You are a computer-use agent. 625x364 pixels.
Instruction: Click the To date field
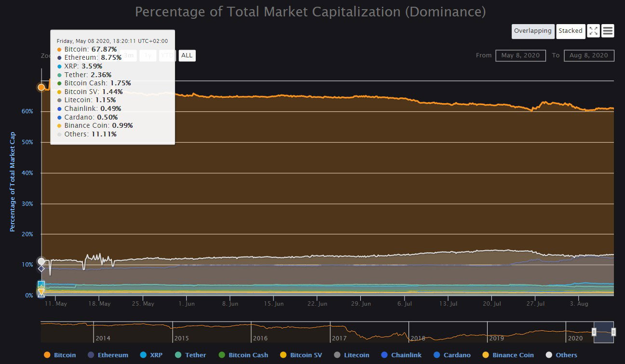589,55
